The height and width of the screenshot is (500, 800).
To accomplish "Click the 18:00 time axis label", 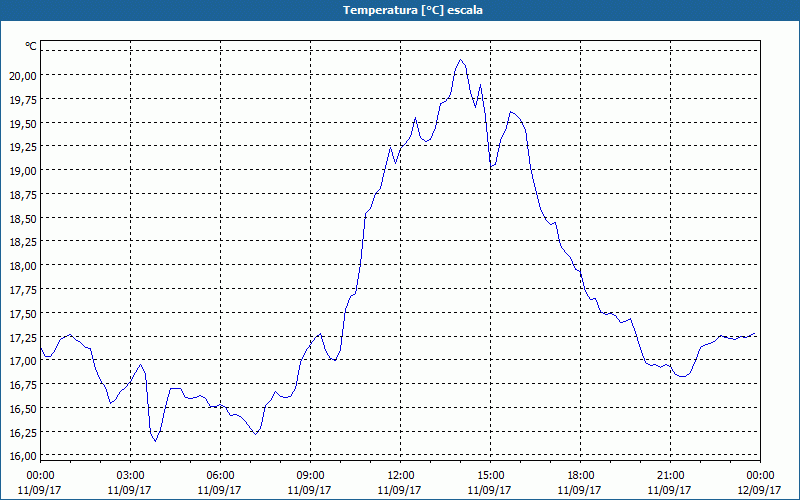I will point(581,476).
